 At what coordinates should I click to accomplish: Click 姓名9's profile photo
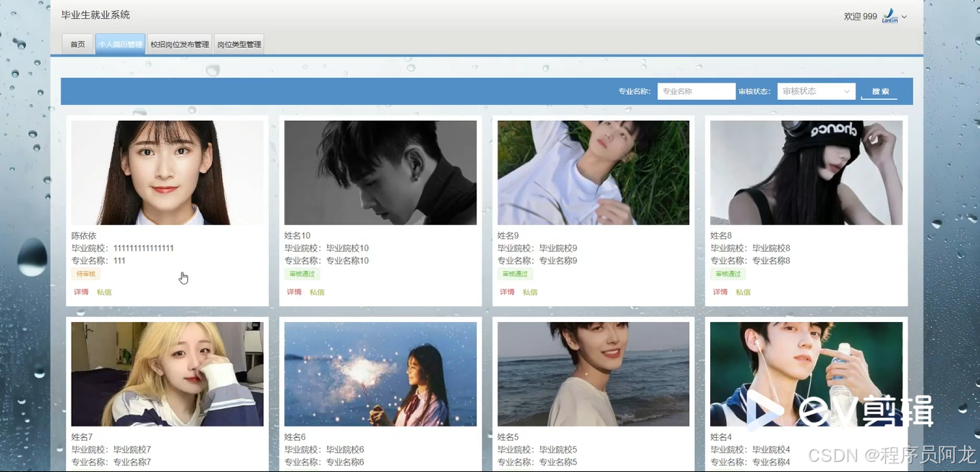[593, 173]
